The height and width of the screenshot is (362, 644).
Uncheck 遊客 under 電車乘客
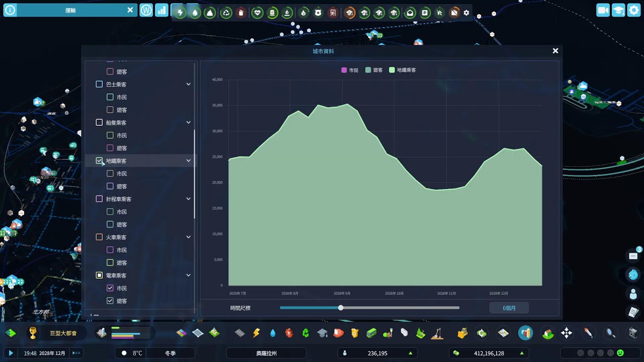[x=110, y=301]
